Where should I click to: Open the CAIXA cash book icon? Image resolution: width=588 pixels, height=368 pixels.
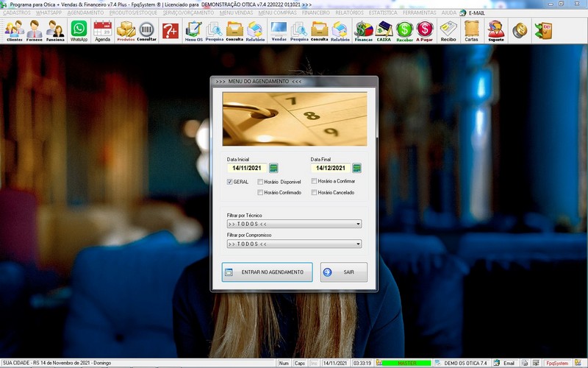click(384, 31)
